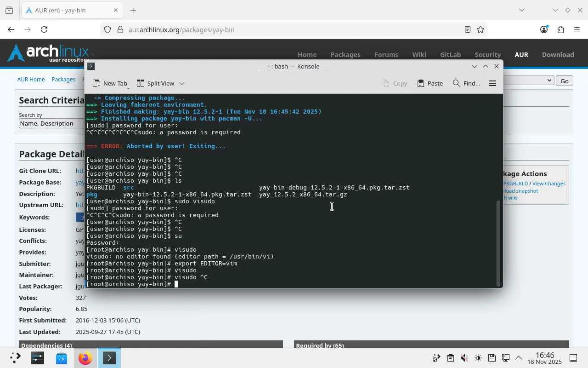Open the clipboard tray icon

click(450, 358)
